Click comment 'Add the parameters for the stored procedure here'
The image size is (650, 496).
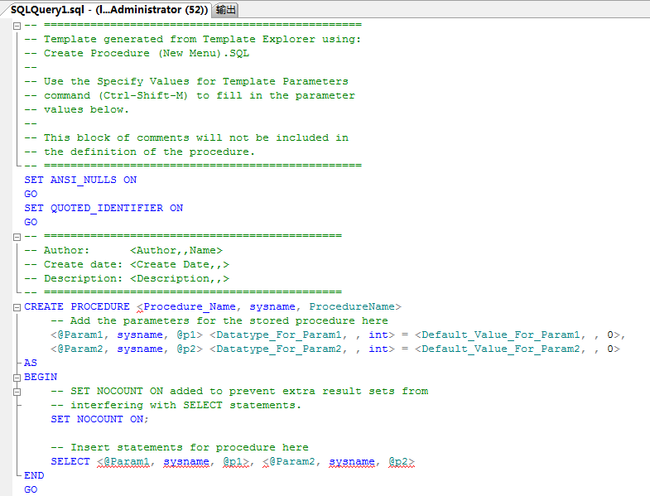click(229, 321)
